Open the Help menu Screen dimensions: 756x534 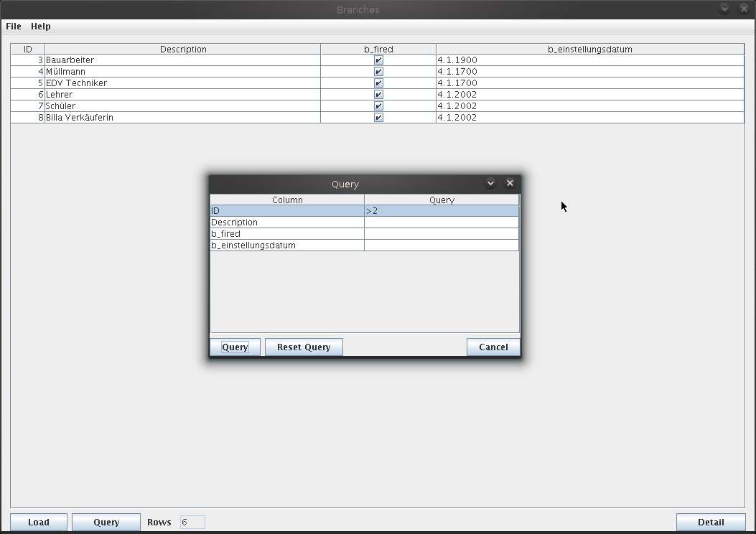[41, 26]
